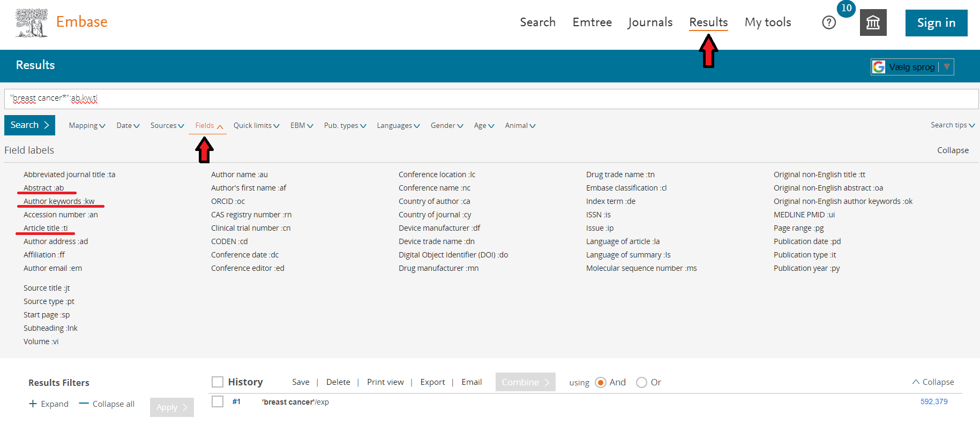Screen dimensions: 980x425
Task: Select the CAS registry number :rn label
Action: (x=251, y=215)
